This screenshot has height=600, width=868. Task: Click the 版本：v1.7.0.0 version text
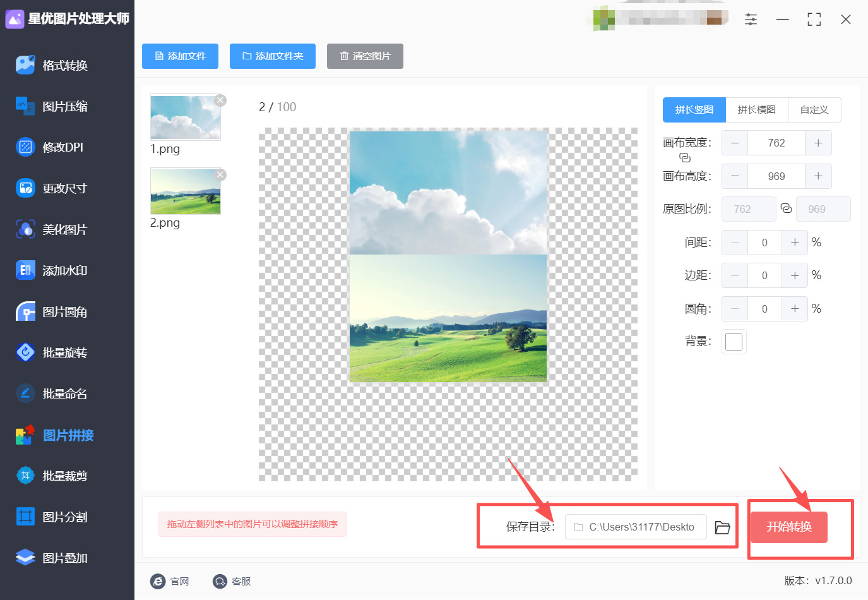(818, 581)
